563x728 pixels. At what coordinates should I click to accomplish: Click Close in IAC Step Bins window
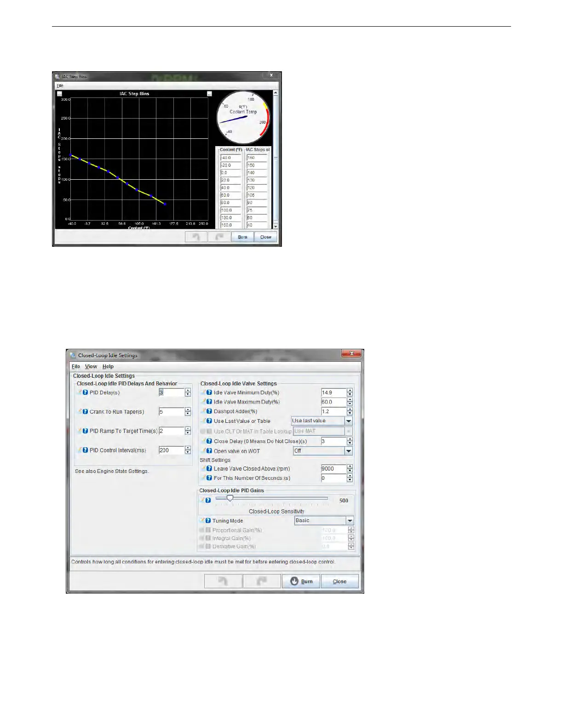click(266, 237)
